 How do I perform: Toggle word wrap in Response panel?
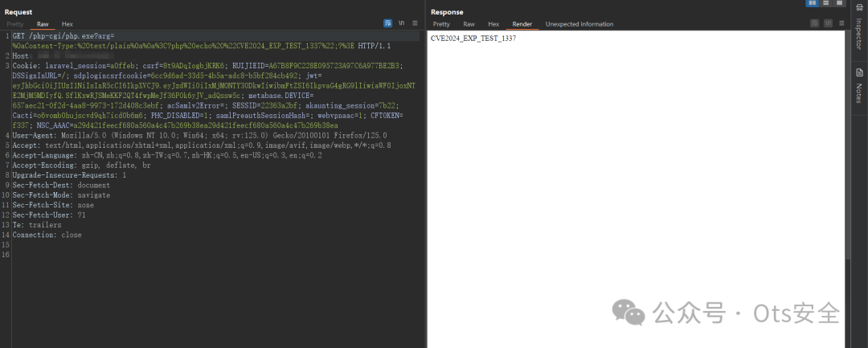point(814,23)
